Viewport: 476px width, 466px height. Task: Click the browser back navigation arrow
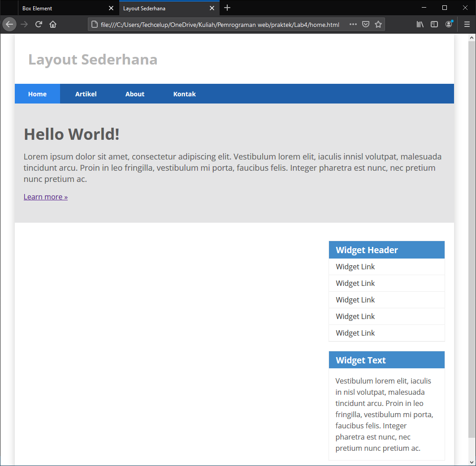(9, 24)
